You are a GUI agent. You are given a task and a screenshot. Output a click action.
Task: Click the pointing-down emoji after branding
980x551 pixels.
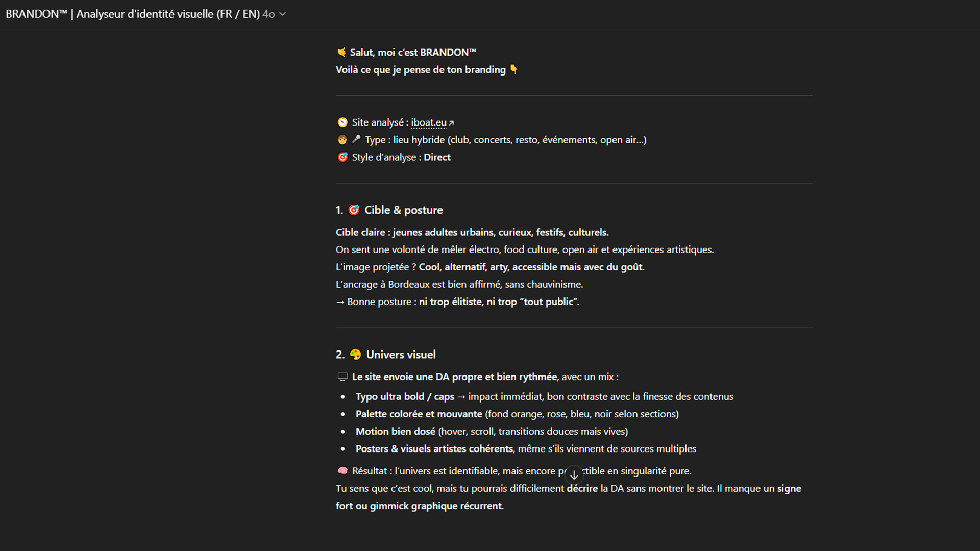point(513,69)
